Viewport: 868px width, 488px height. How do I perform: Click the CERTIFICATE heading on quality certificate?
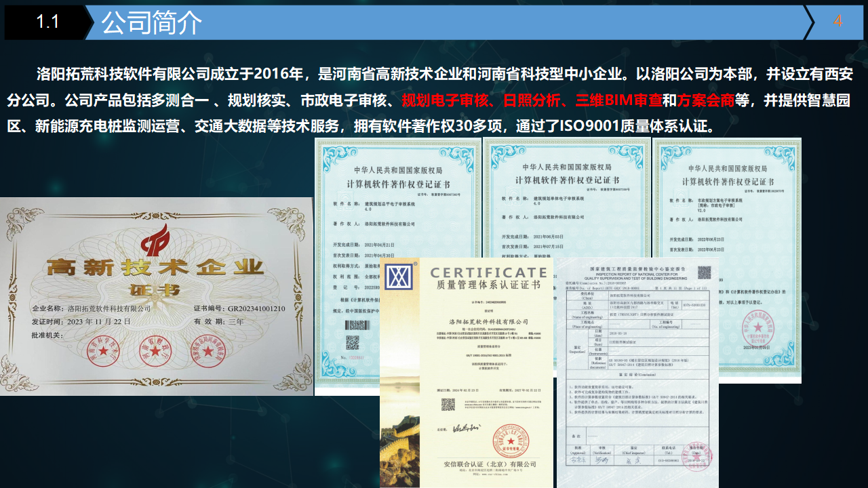(x=488, y=272)
